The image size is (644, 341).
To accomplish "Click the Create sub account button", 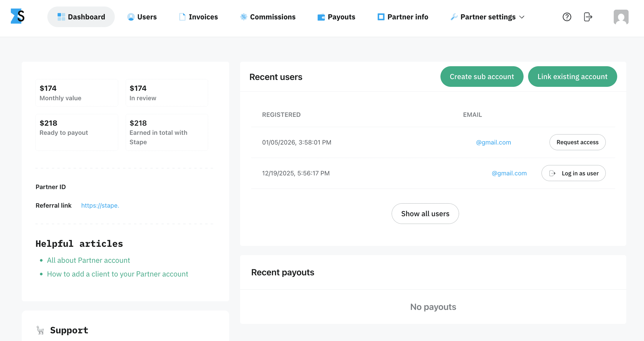I will (x=481, y=77).
